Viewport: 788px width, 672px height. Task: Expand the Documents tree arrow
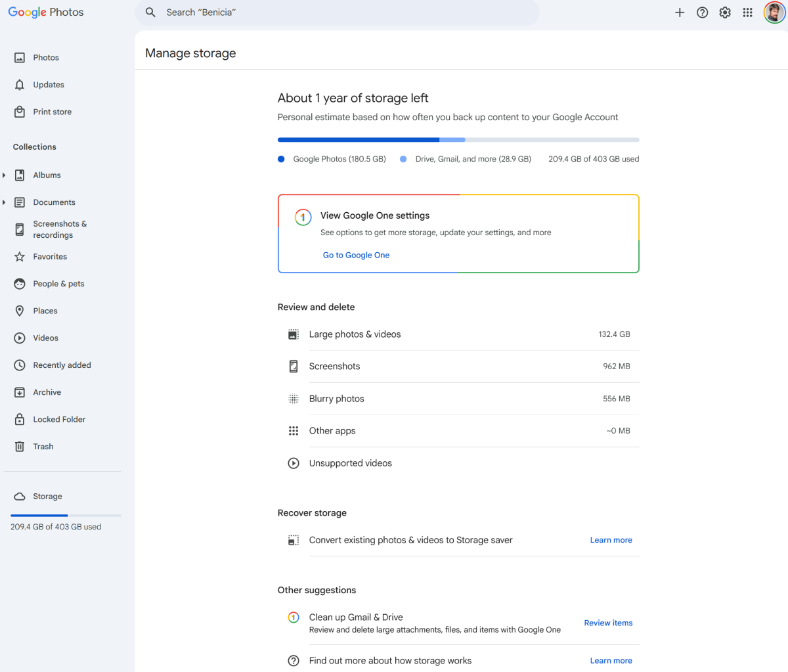point(4,202)
